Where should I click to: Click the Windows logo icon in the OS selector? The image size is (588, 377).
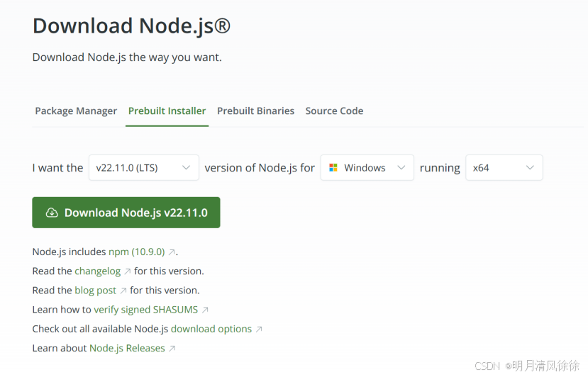333,167
